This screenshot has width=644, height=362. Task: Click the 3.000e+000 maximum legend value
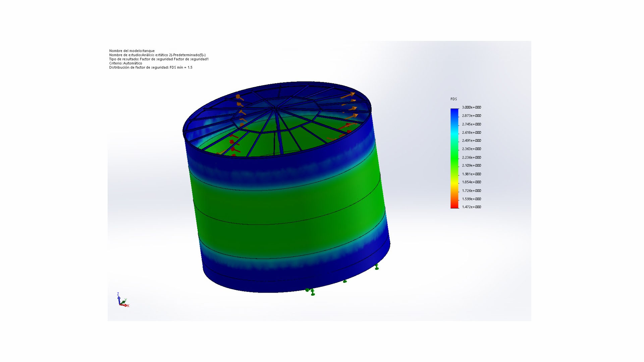click(x=471, y=107)
